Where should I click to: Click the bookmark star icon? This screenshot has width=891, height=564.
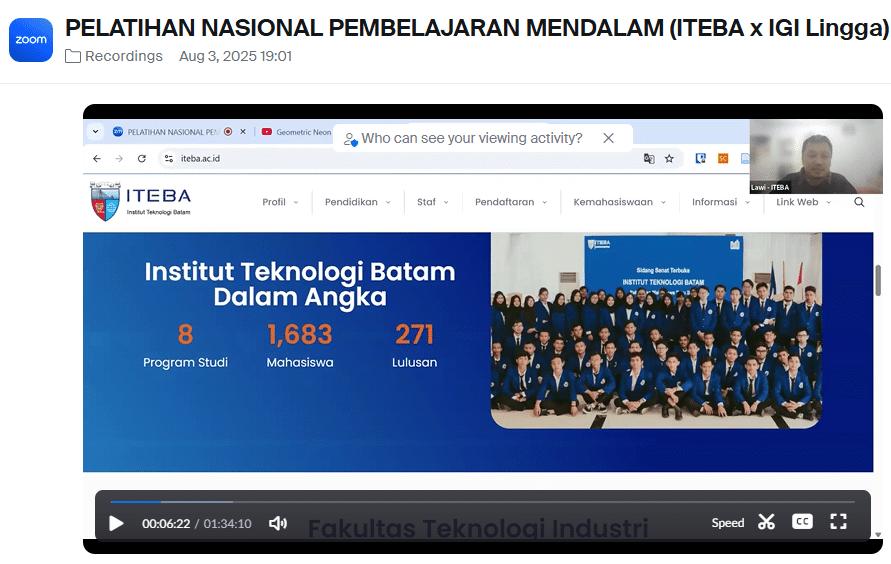(x=669, y=158)
